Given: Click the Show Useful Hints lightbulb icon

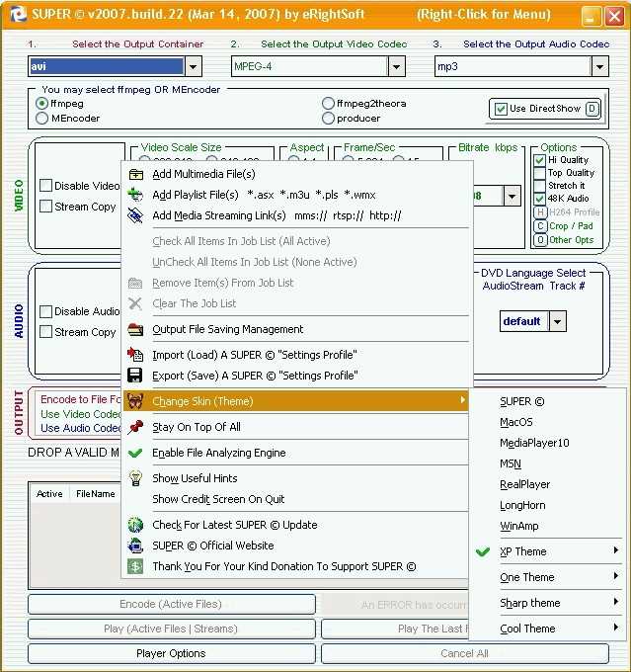Looking at the screenshot, I should (x=135, y=478).
